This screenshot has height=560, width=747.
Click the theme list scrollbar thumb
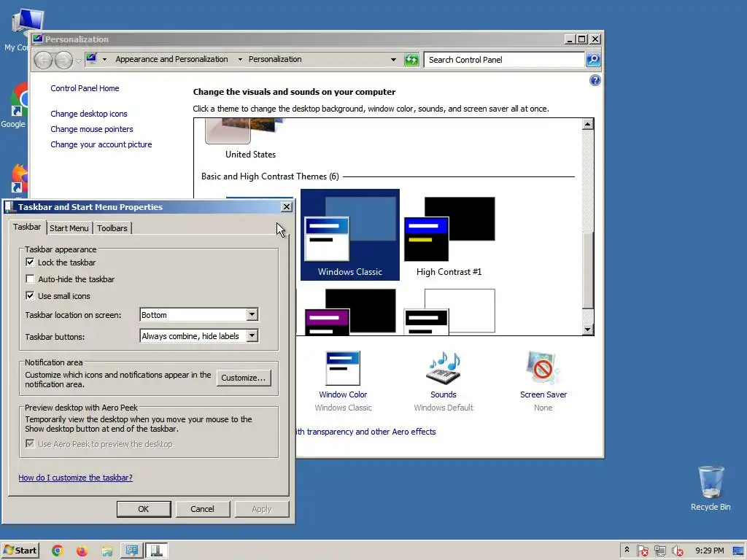pyautogui.click(x=587, y=271)
